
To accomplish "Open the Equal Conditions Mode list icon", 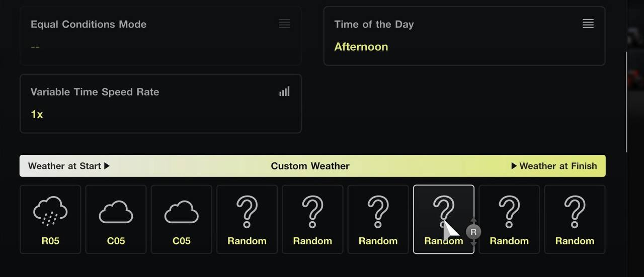I will (284, 24).
